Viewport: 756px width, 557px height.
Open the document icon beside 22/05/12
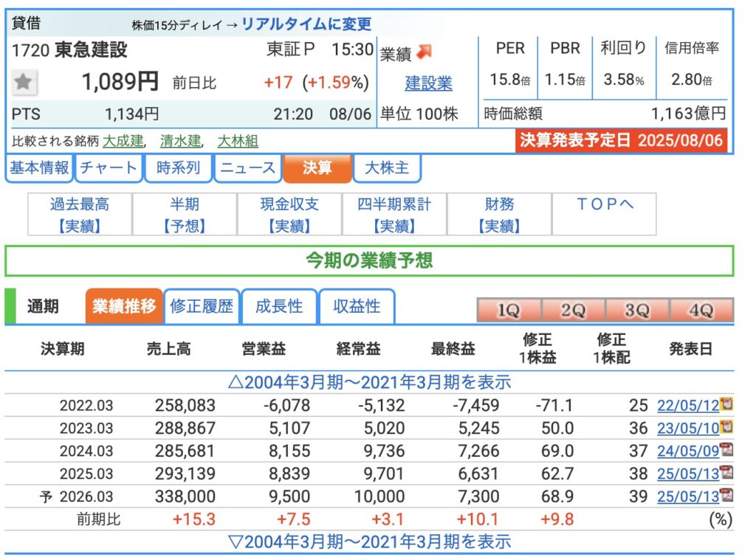[x=726, y=404]
